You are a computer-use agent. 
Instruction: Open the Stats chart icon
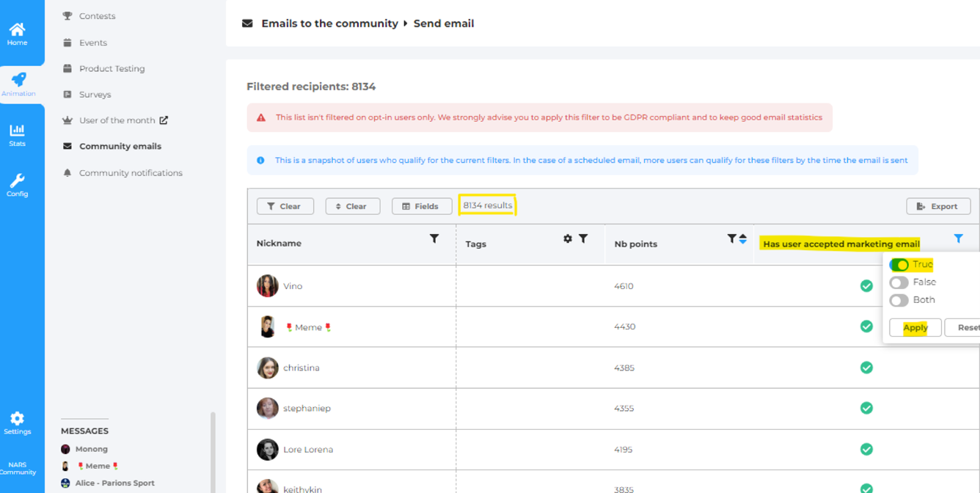pyautogui.click(x=17, y=135)
